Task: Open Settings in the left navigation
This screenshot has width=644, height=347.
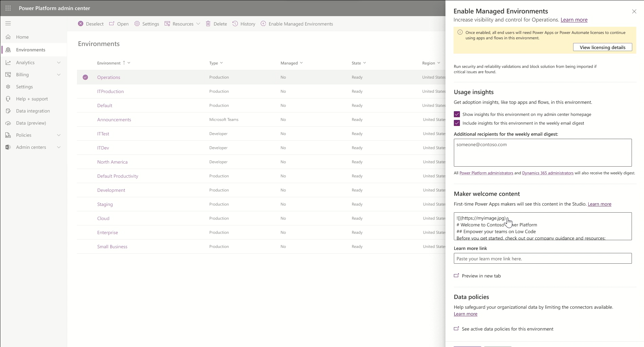Action: tap(25, 87)
